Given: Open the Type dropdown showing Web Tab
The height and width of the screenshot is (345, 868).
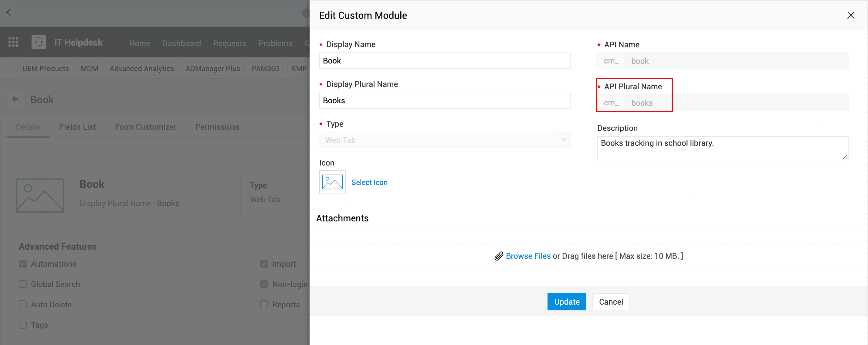Looking at the screenshot, I should click(x=444, y=140).
